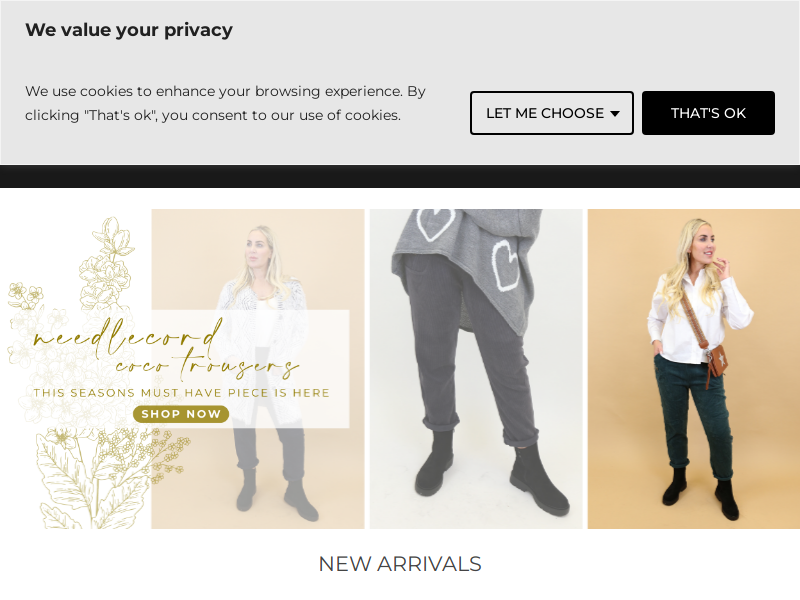Click the black chelsea boots in the middle photo

490,472
